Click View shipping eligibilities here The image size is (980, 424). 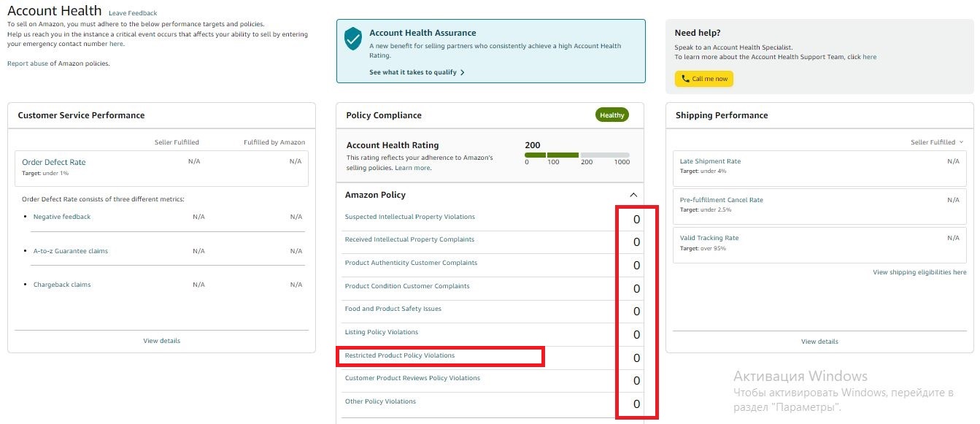click(919, 271)
